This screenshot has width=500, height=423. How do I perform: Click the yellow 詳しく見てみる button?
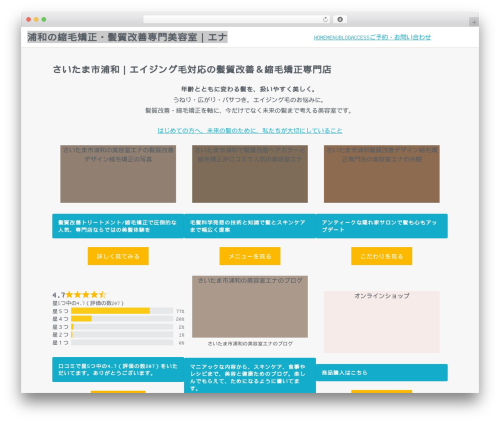point(118,256)
